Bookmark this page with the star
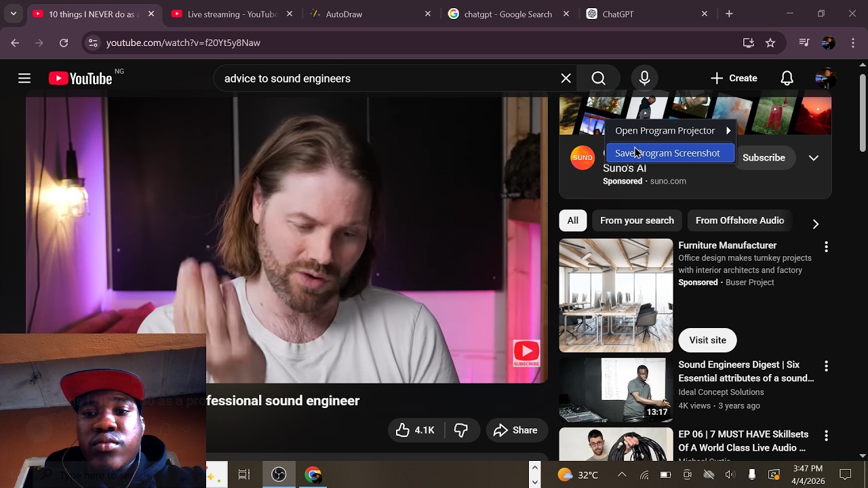 [770, 43]
